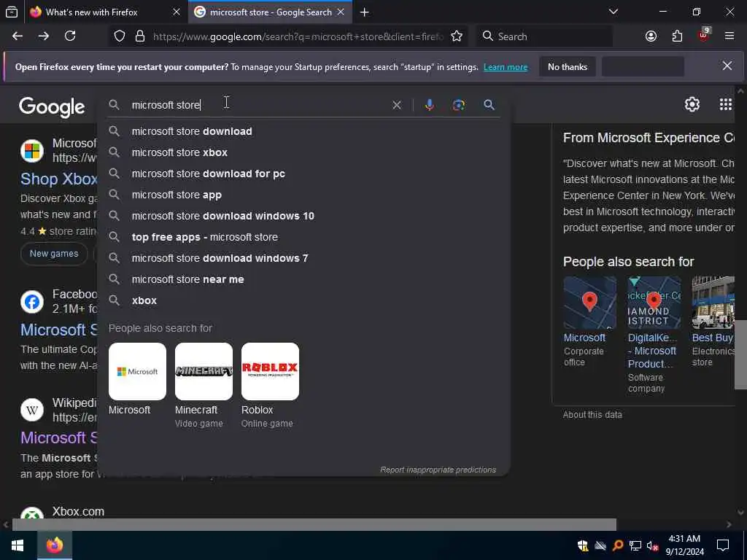Click the Xbox.com result title

tap(78, 511)
